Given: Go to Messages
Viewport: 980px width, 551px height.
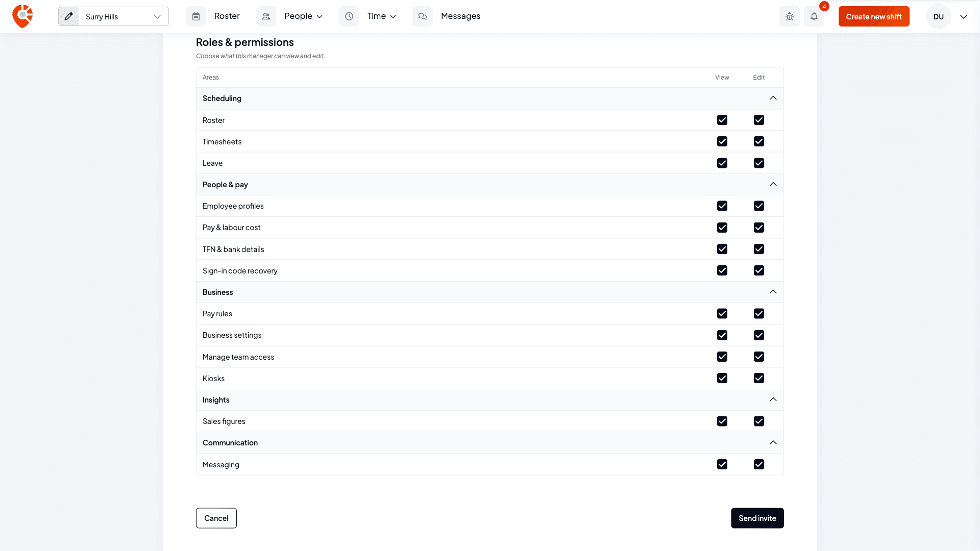Looking at the screenshot, I should (460, 16).
